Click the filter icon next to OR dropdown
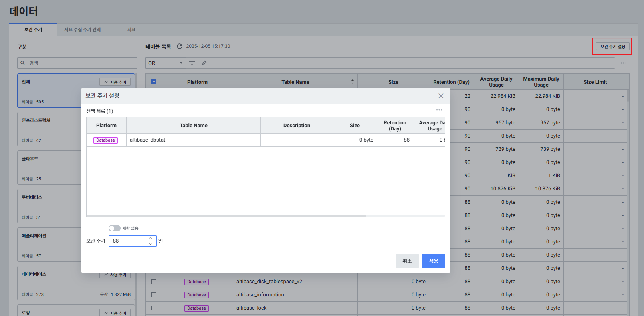 (192, 63)
